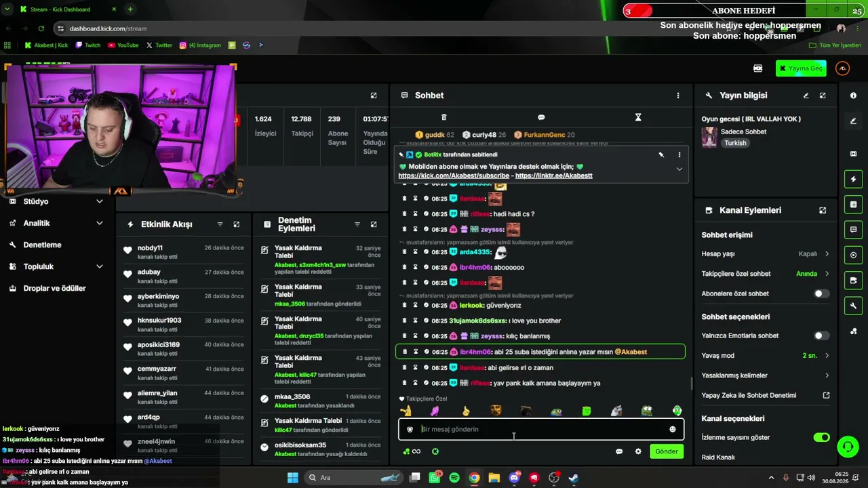Toggle Abonelere özel sohbet switch
The width and height of the screenshot is (868, 488).
tap(821, 293)
